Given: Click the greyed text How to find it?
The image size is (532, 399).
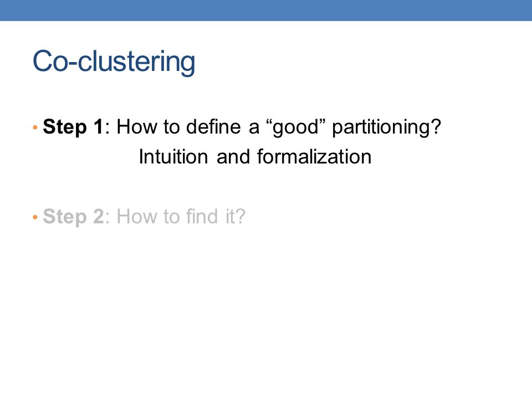Looking at the screenshot, I should pyautogui.click(x=181, y=216).
